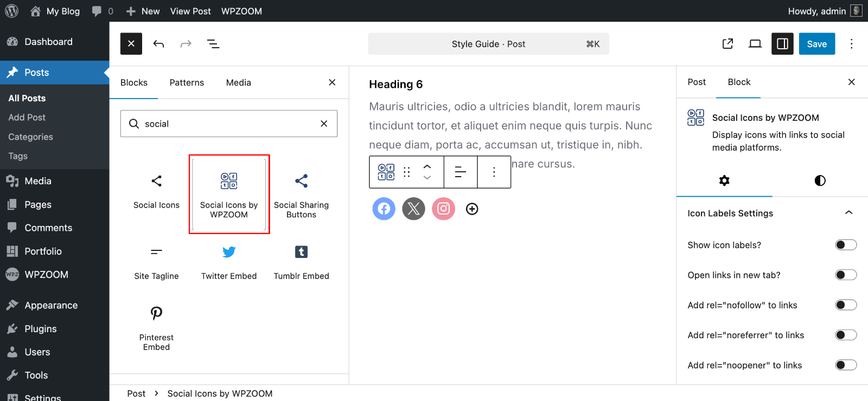Toggle Add rel="nofollow" to links

coord(846,305)
